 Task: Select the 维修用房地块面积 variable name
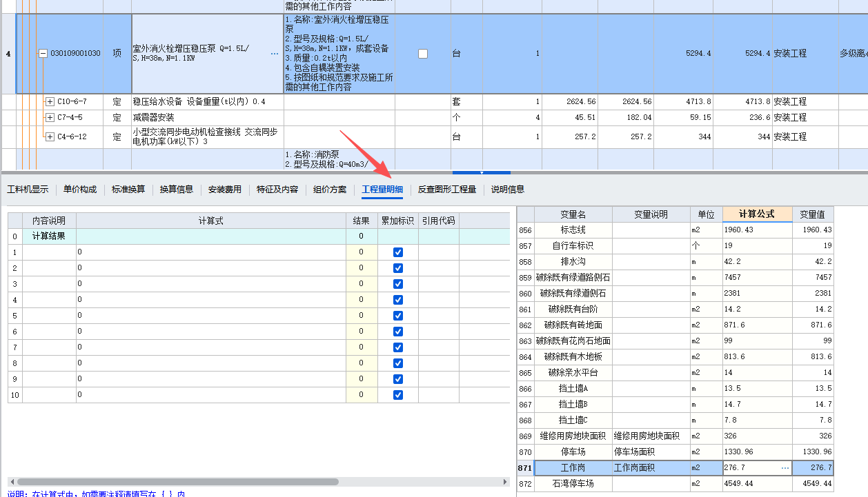[x=573, y=436]
